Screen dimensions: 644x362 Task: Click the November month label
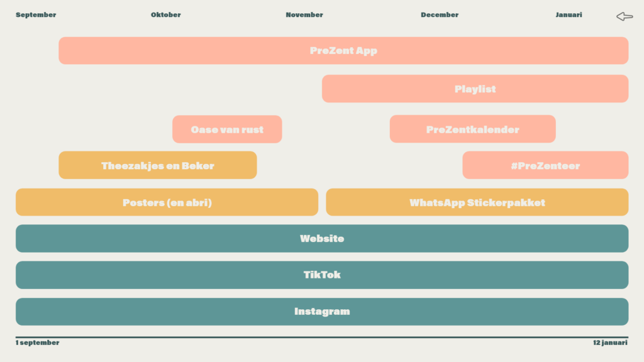[304, 15]
